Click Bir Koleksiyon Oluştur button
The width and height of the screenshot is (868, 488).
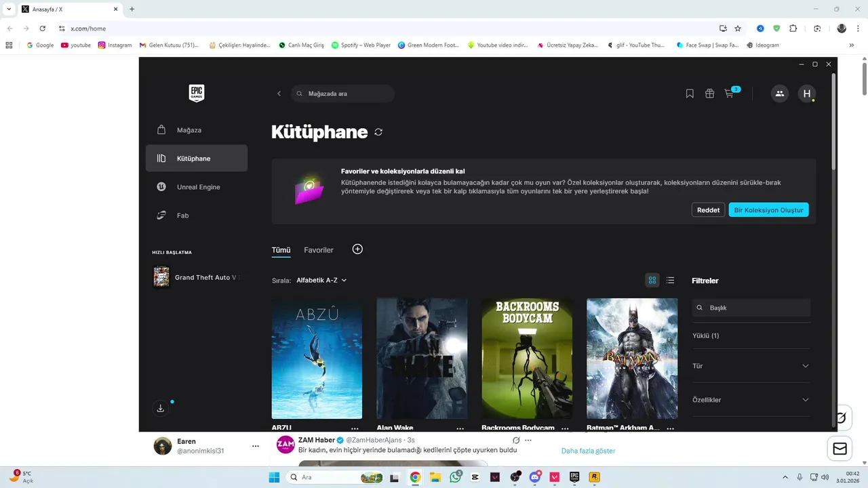768,210
